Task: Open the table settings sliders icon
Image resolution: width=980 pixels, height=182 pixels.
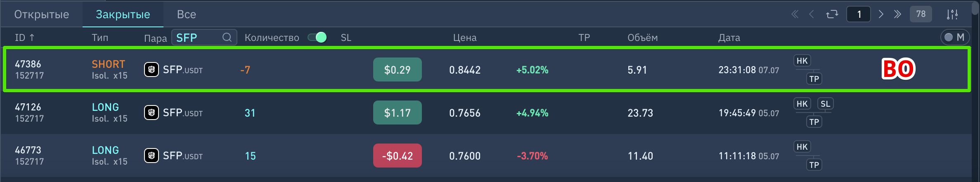Action: (x=952, y=14)
